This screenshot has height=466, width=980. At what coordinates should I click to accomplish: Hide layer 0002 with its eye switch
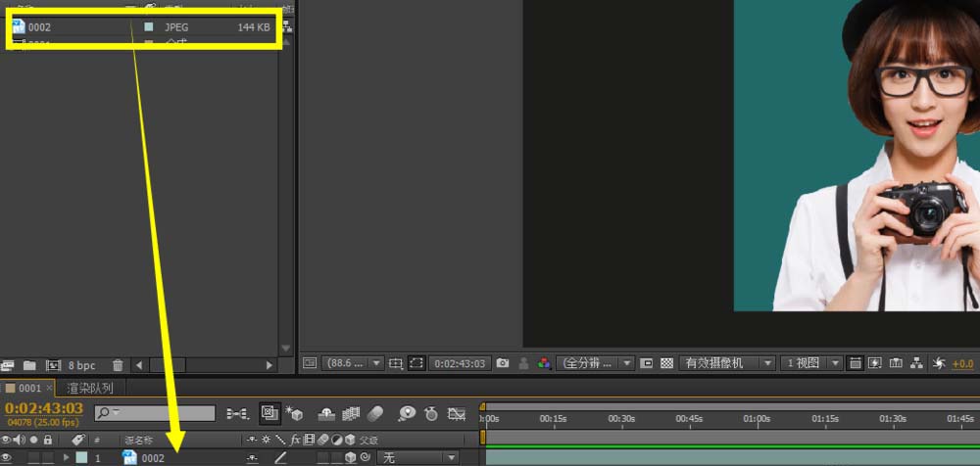click(x=6, y=458)
